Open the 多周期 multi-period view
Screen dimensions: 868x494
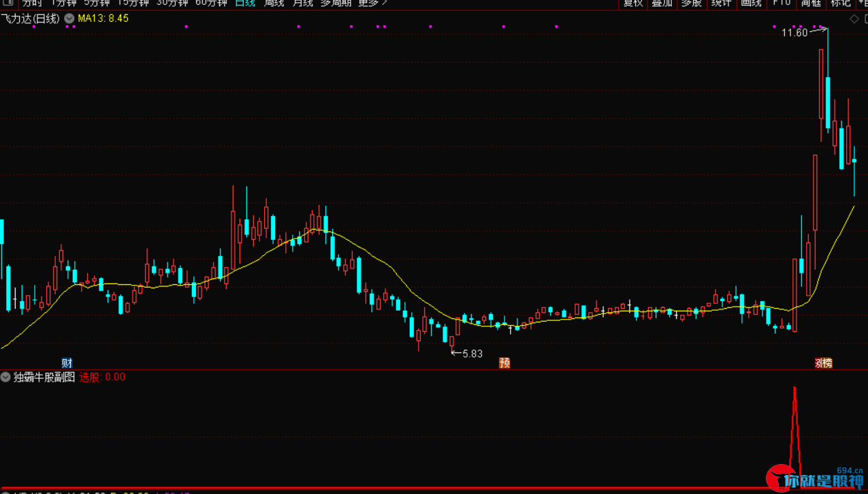[336, 3]
